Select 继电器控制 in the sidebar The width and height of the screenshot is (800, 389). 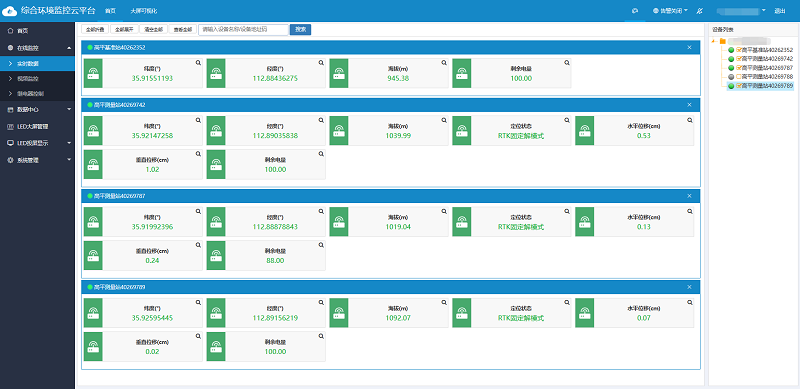click(x=37, y=93)
